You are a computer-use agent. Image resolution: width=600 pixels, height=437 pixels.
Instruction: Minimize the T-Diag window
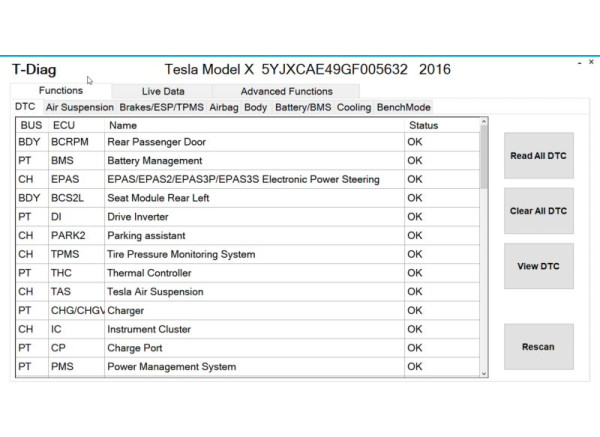(x=580, y=63)
